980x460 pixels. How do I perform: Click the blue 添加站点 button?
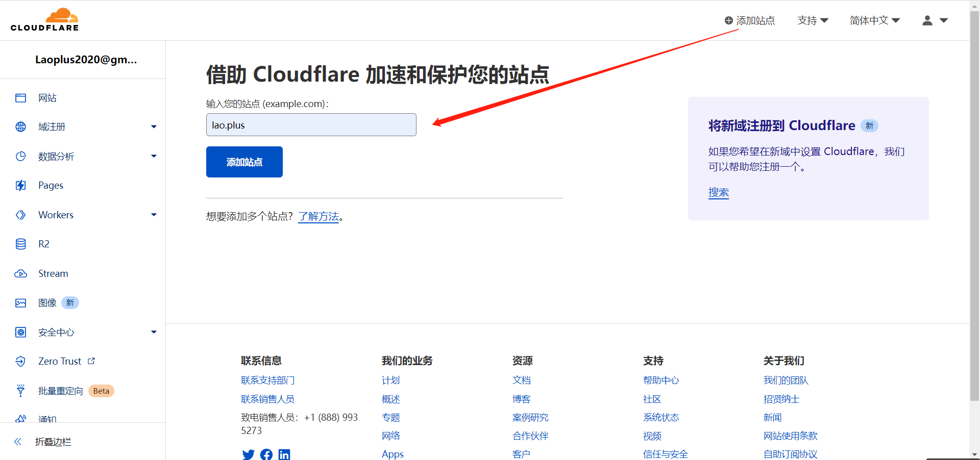244,162
